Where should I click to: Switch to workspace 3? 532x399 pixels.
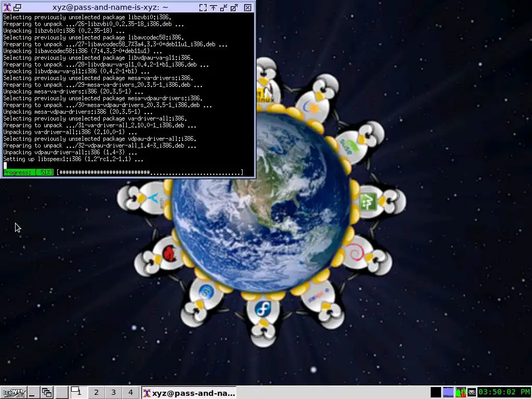pyautogui.click(x=114, y=393)
